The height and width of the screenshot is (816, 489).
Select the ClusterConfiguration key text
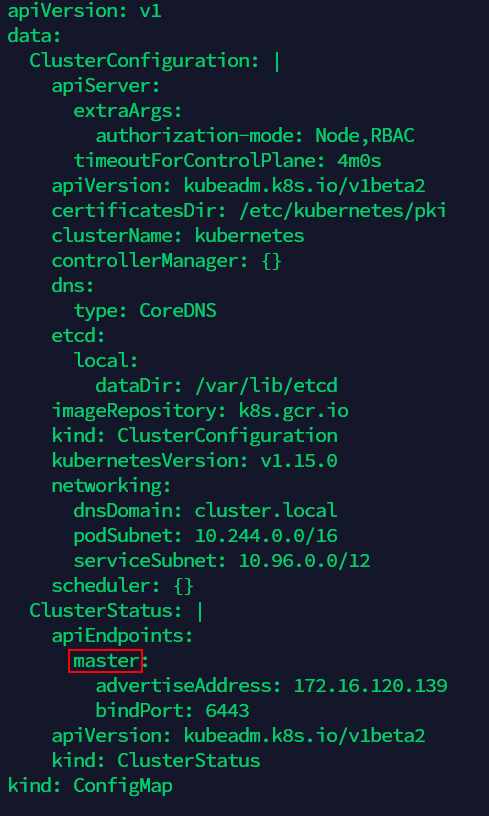coord(139,61)
